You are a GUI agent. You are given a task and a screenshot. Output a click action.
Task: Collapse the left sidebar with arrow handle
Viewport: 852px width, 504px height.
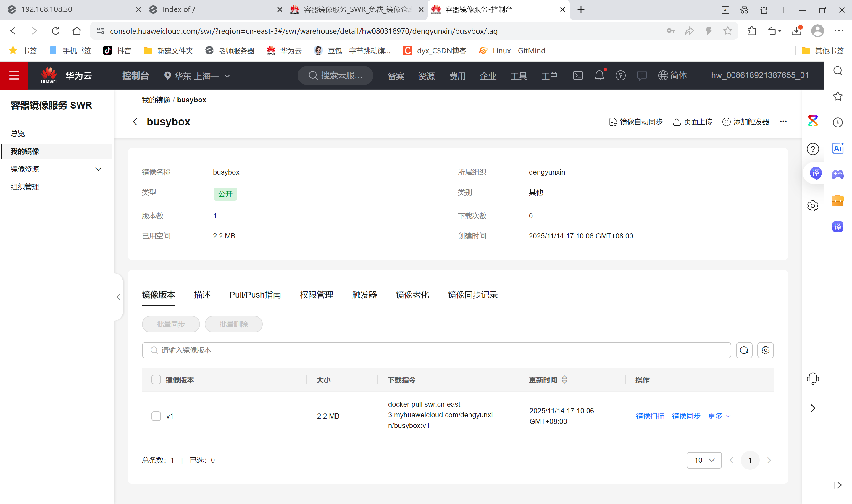[118, 297]
